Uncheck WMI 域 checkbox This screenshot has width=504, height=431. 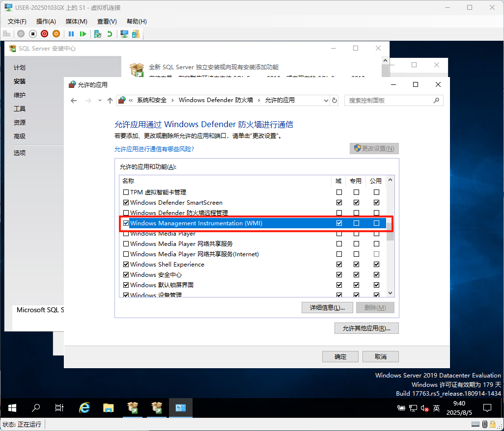pos(339,223)
